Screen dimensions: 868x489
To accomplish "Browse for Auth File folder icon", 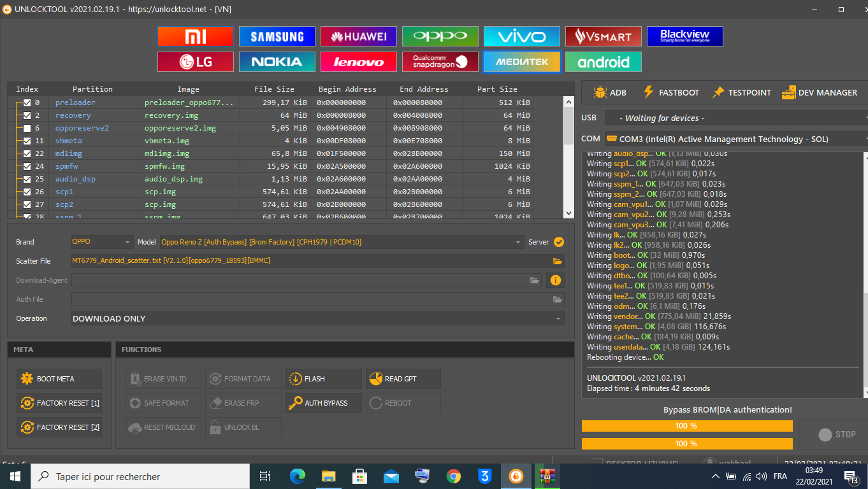I will click(558, 299).
